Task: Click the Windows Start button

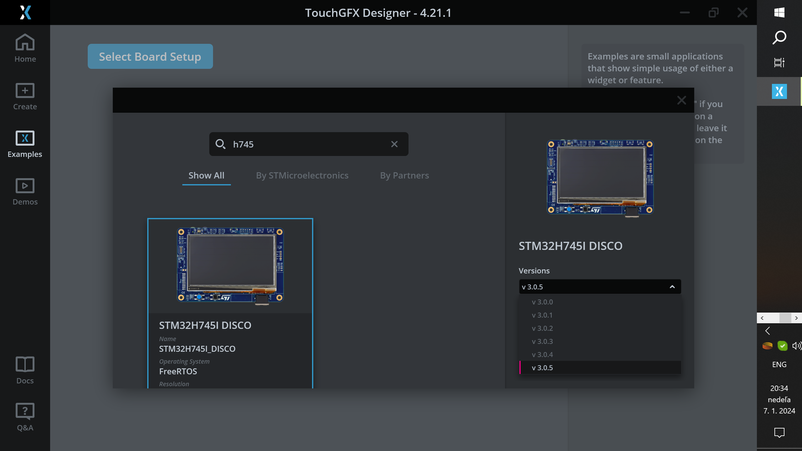Action: click(x=779, y=12)
